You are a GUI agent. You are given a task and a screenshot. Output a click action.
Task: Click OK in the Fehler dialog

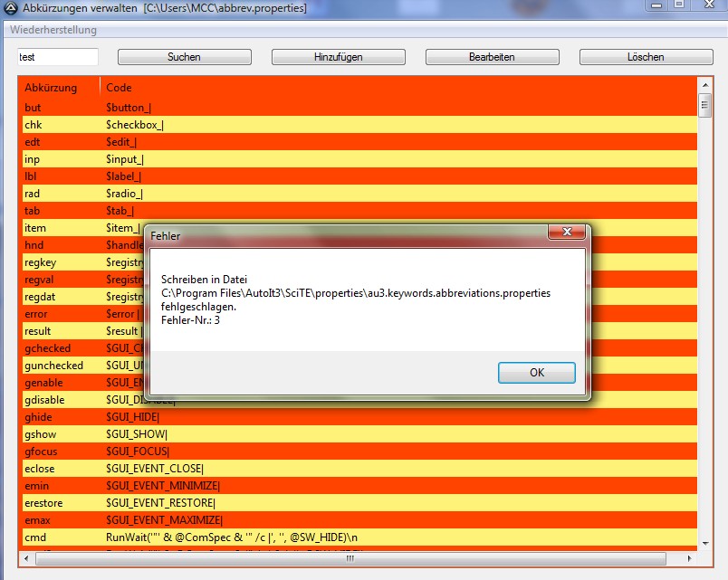point(536,373)
